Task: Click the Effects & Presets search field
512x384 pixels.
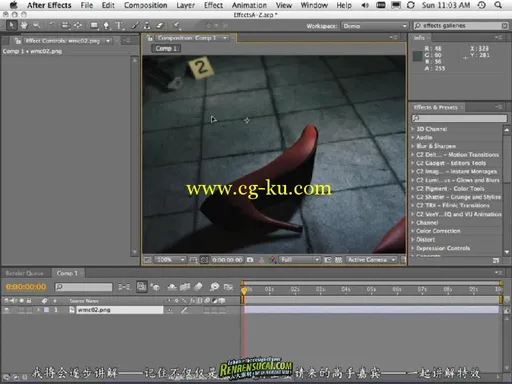Action: [x=459, y=118]
